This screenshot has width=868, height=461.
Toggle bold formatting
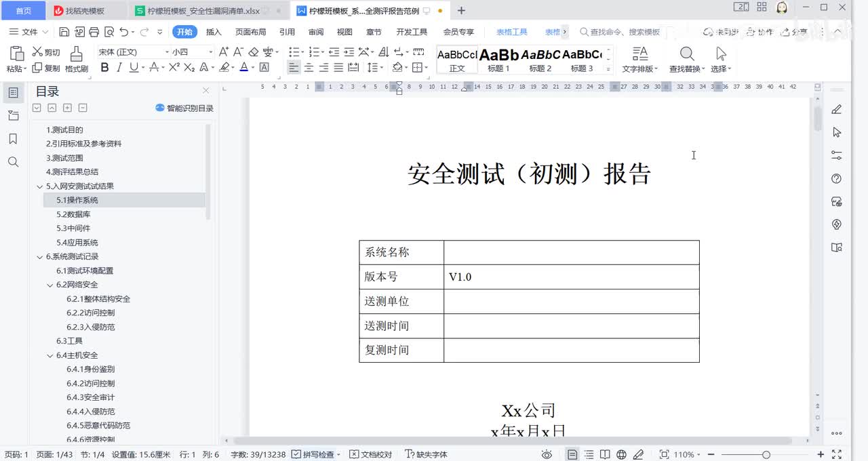pyautogui.click(x=104, y=67)
